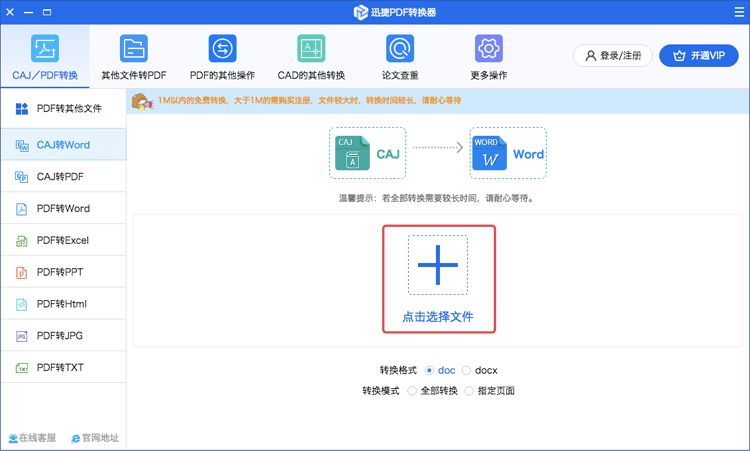The width and height of the screenshot is (750, 451).
Task: Click the PDF转其他文件 grid icon
Action: click(x=22, y=109)
